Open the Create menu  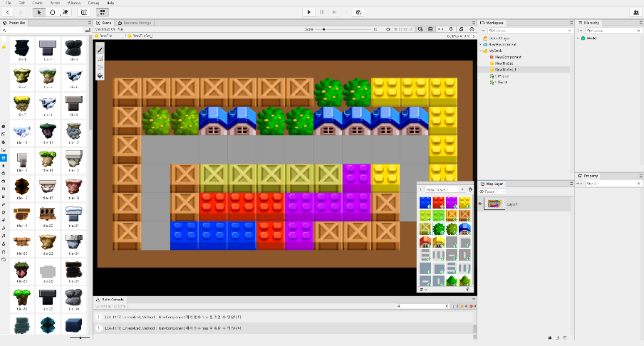click(x=37, y=3)
